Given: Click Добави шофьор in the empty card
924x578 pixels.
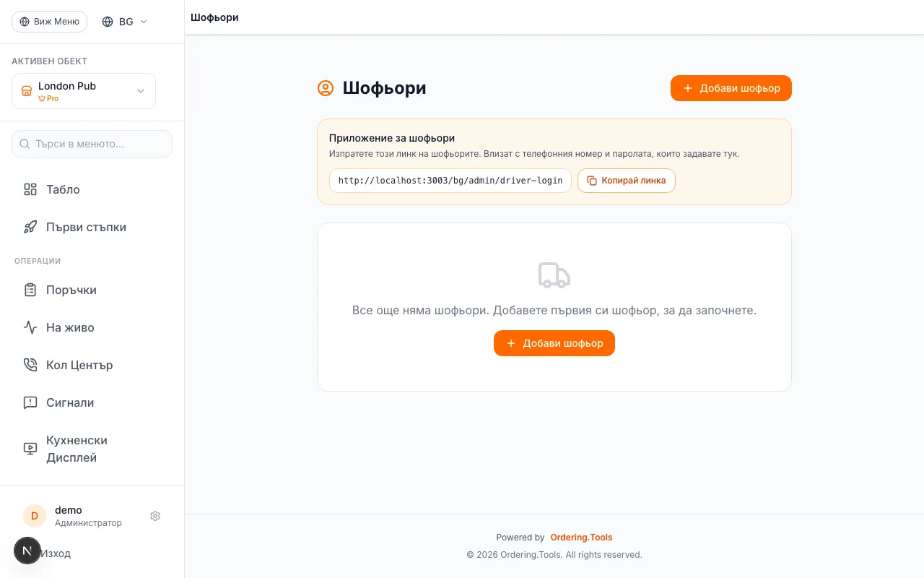Looking at the screenshot, I should 554,343.
